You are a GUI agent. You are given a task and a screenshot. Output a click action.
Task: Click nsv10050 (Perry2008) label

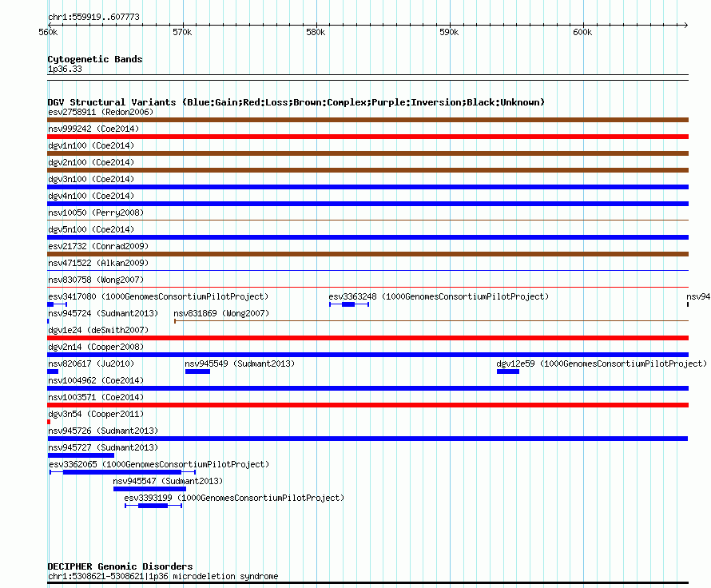[x=96, y=213]
